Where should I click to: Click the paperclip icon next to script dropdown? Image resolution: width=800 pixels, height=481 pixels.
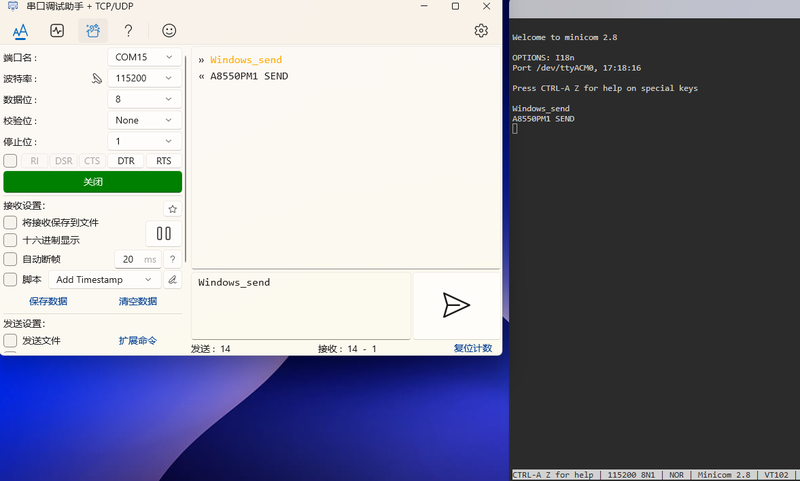pyautogui.click(x=172, y=280)
